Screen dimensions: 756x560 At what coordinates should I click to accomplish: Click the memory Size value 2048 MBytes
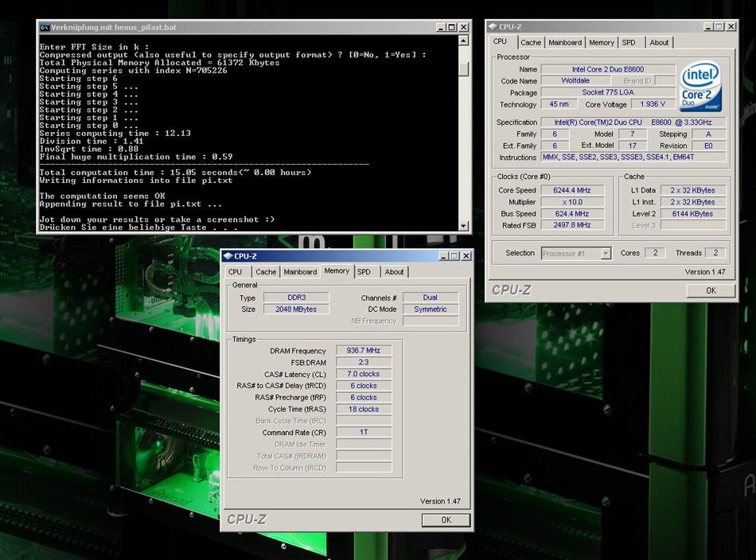pos(297,309)
